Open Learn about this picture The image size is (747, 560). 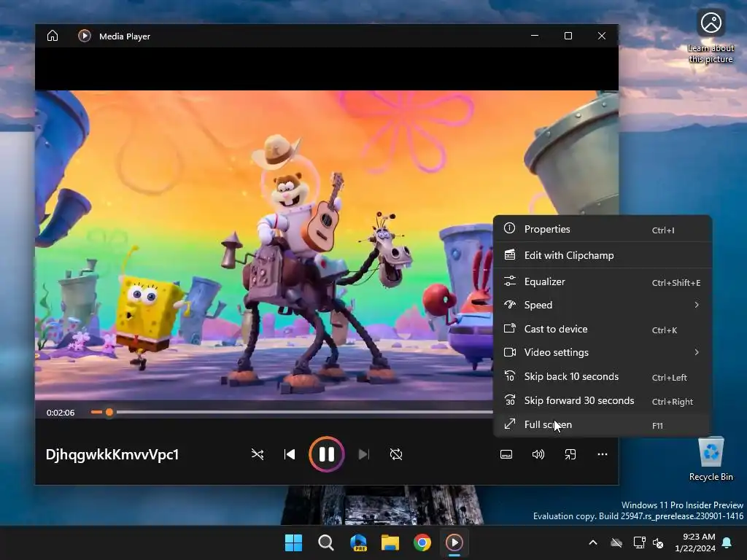711,36
